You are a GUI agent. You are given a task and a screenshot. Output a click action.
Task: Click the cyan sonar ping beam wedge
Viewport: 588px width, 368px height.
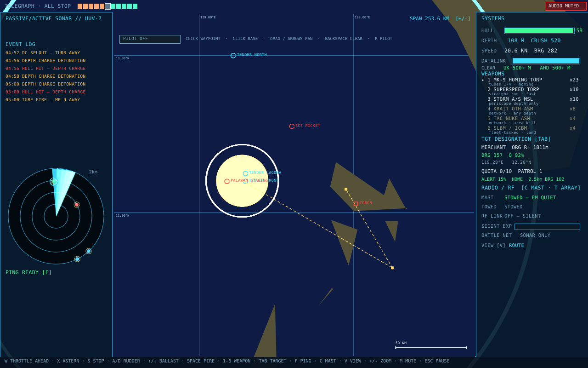(x=62, y=189)
